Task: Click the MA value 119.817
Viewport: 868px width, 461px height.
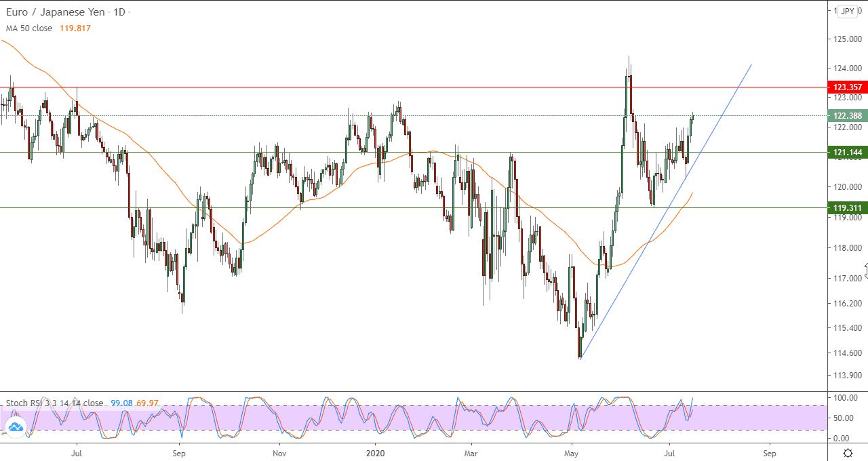Action: pyautogui.click(x=75, y=28)
